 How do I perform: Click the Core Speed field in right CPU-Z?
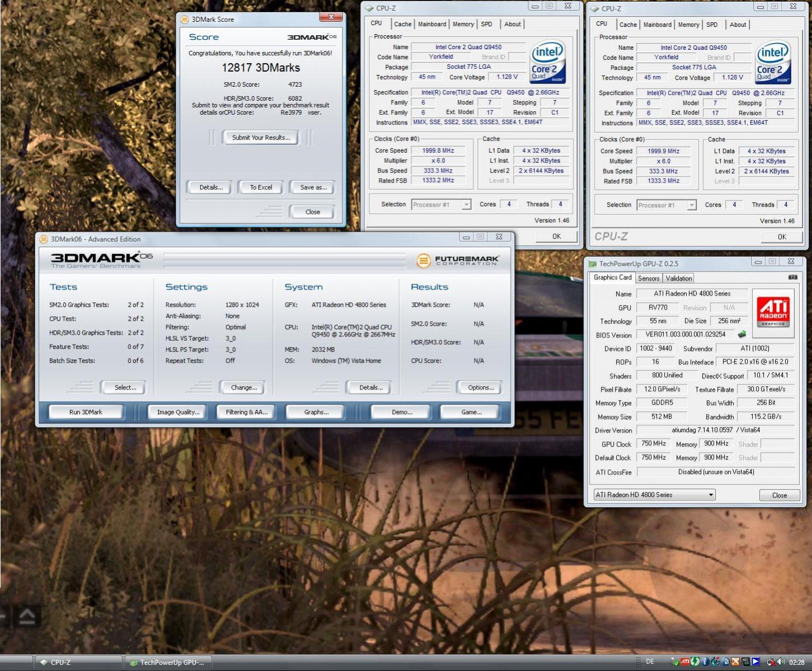(x=663, y=151)
